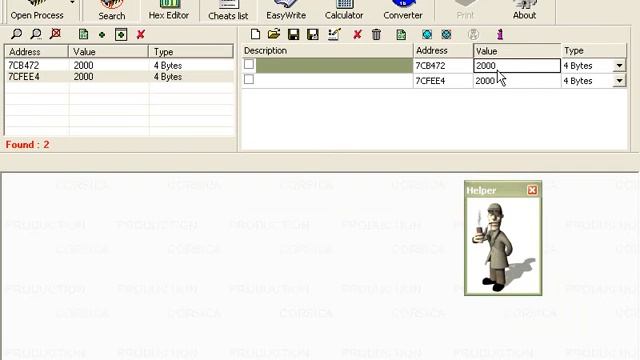Click the small green diamond add icon
Image resolution: width=640 pixels, height=360 pixels.
102,35
